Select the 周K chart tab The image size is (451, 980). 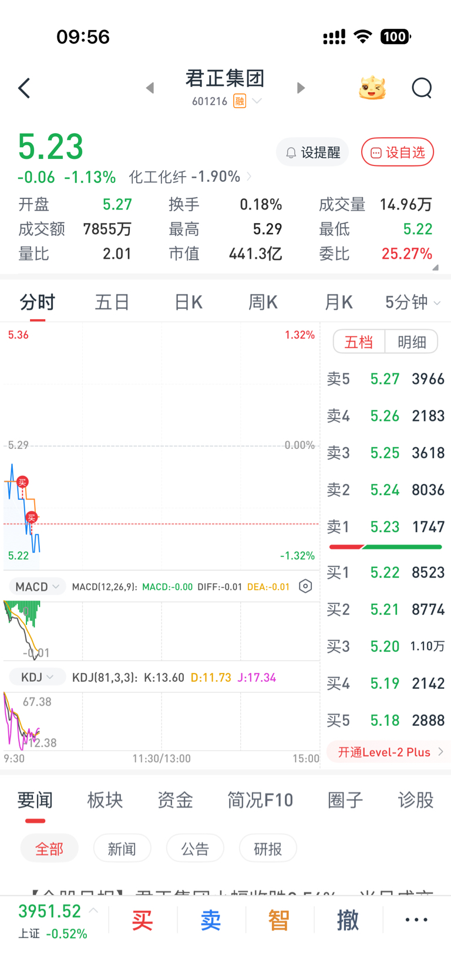pos(262,302)
